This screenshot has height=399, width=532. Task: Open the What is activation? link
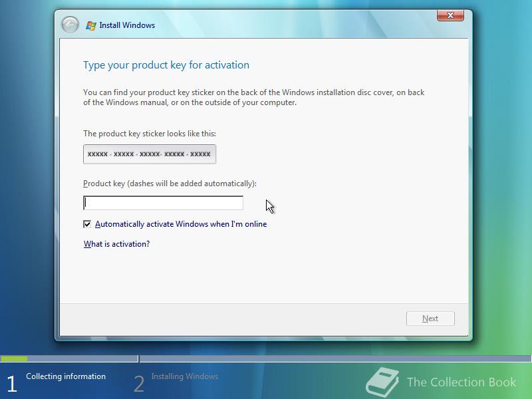117,244
